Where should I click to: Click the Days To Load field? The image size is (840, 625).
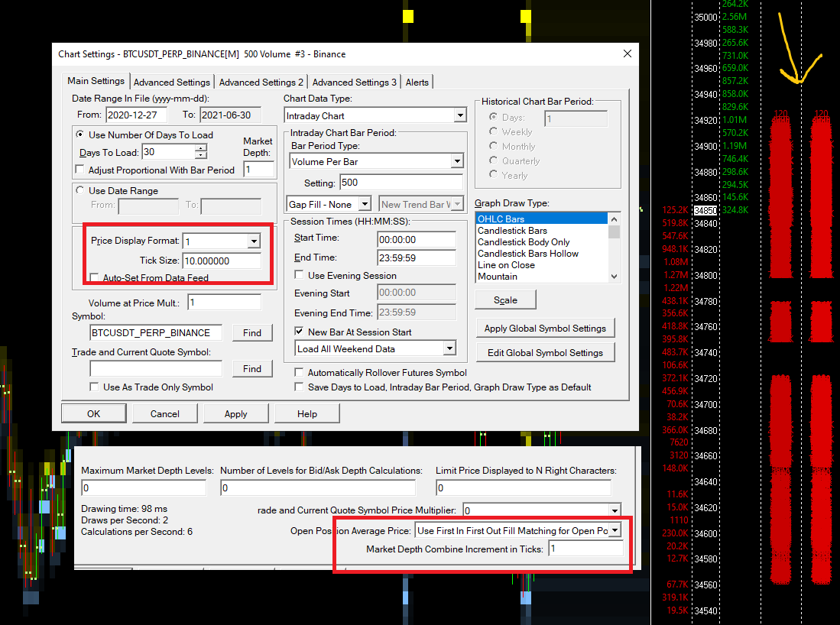pos(169,151)
